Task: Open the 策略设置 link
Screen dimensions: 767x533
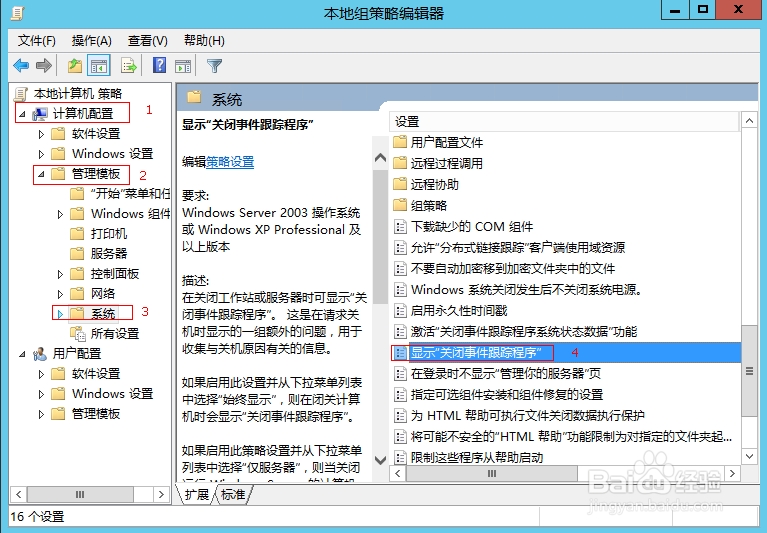Action: (230, 162)
